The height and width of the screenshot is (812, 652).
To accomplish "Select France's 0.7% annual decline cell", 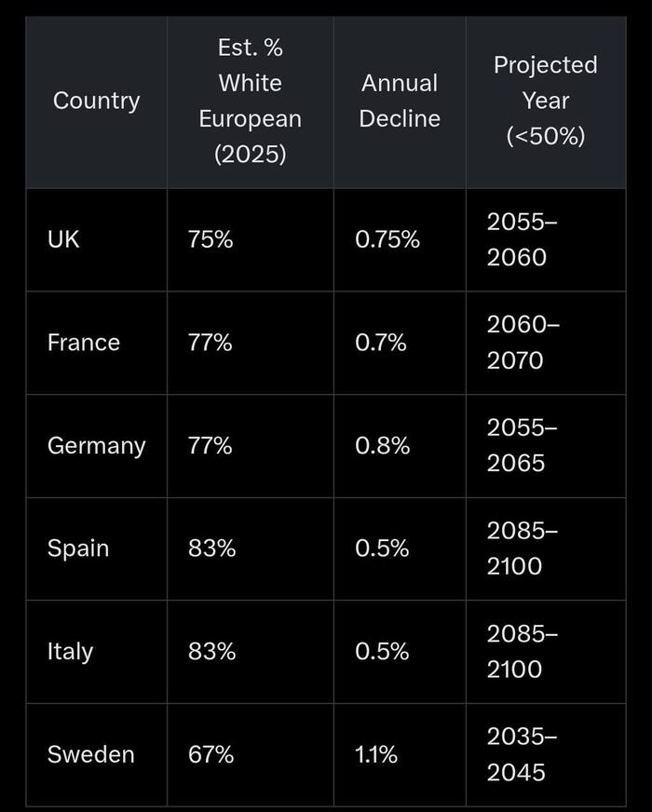I will point(381,343).
